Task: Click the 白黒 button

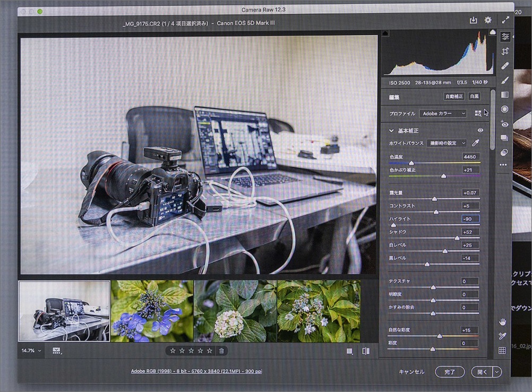Action: (474, 96)
